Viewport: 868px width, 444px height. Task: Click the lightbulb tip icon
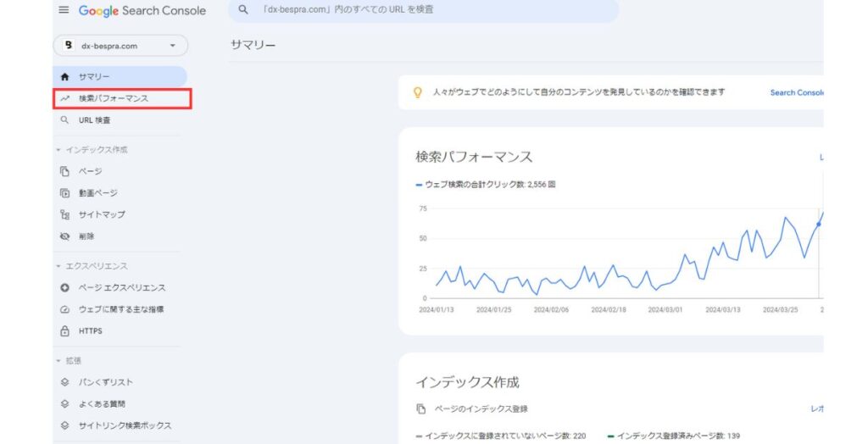[418, 92]
